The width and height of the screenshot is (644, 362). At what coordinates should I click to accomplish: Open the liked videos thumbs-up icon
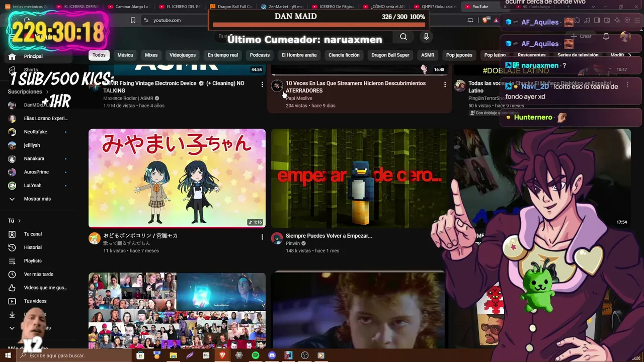pyautogui.click(x=12, y=288)
